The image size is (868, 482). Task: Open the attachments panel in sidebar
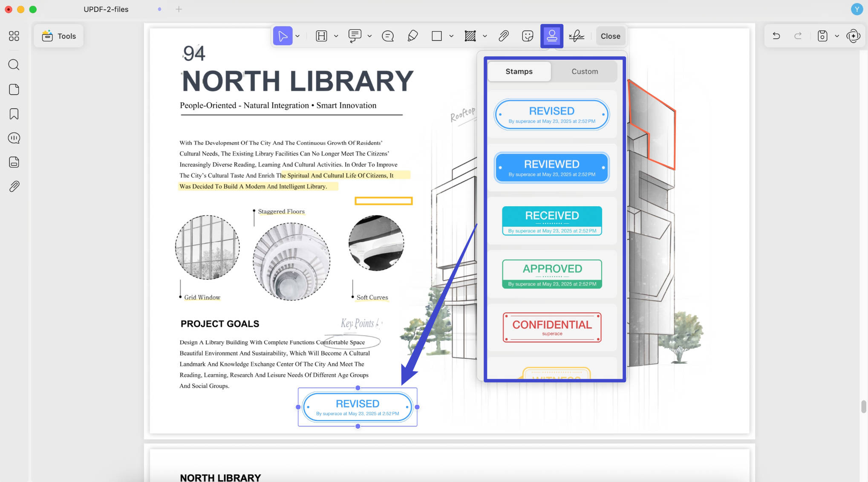point(14,186)
